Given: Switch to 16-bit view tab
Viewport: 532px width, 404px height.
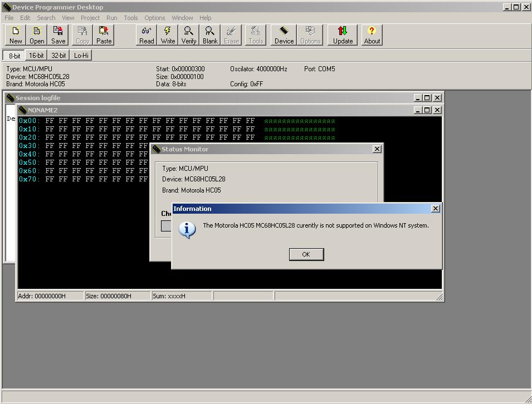Looking at the screenshot, I should pyautogui.click(x=36, y=55).
